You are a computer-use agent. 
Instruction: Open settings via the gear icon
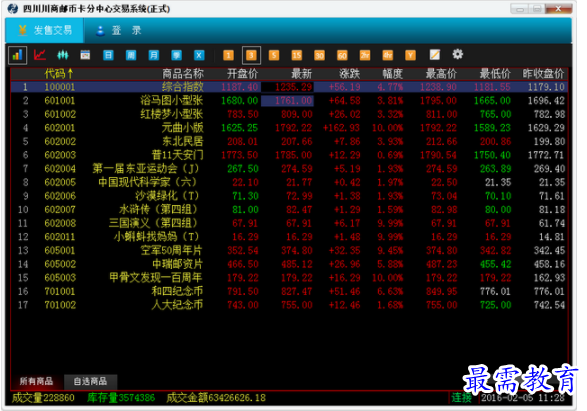[x=457, y=54]
